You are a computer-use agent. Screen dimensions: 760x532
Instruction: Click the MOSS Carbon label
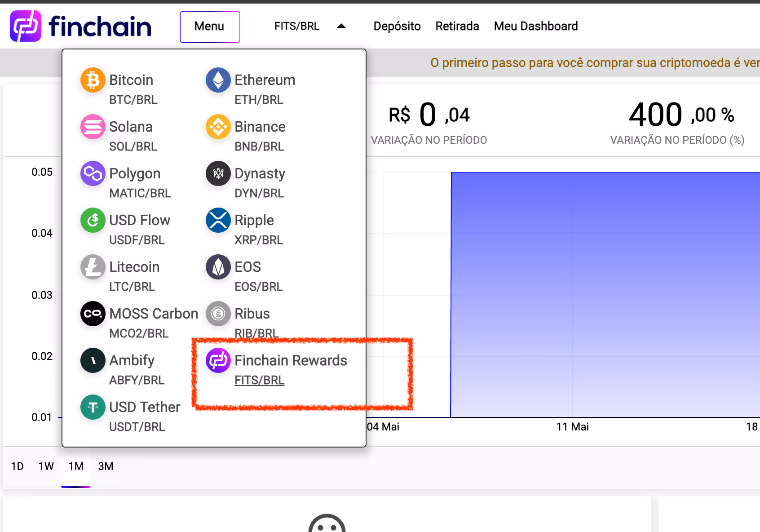point(154,314)
